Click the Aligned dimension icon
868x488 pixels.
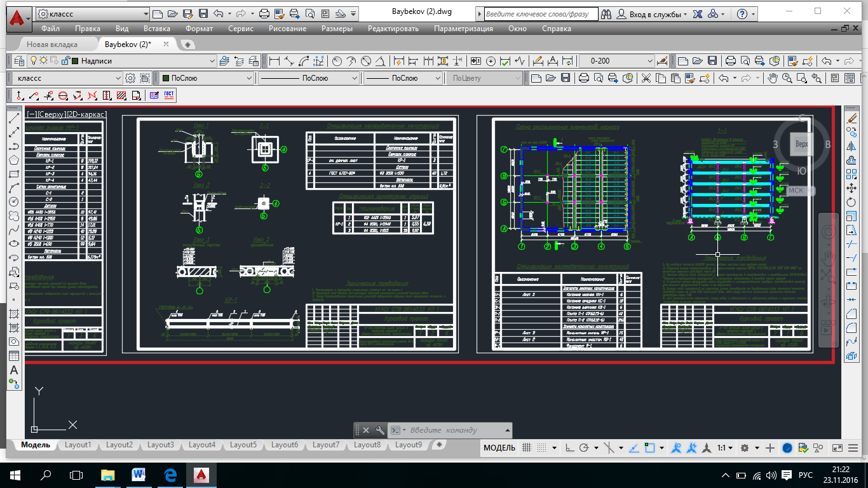(288, 61)
